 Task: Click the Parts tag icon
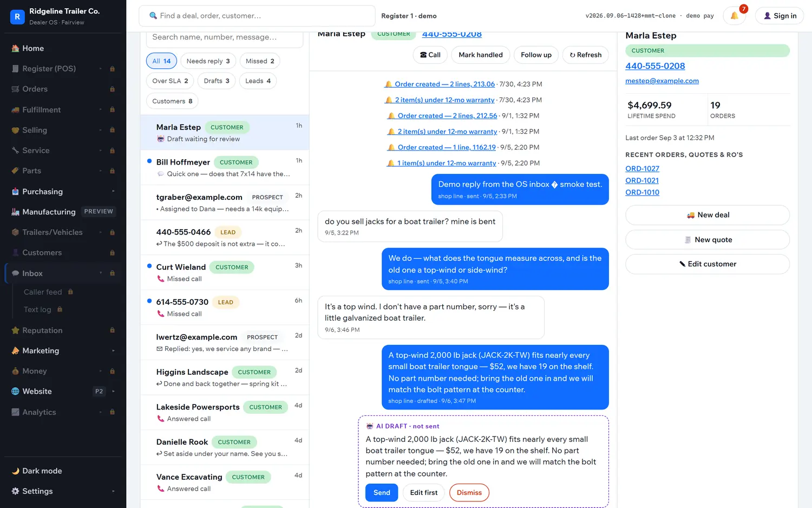(x=15, y=171)
